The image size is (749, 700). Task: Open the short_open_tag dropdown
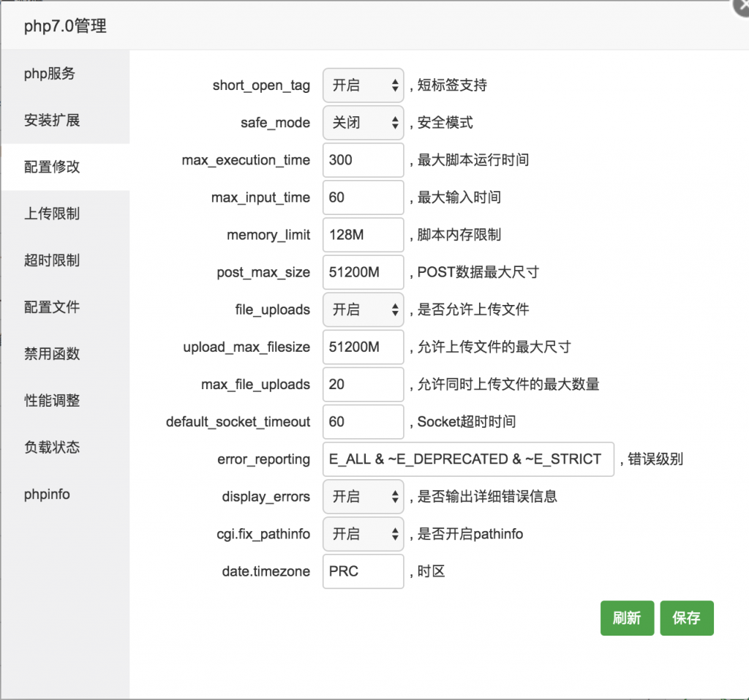(x=363, y=86)
